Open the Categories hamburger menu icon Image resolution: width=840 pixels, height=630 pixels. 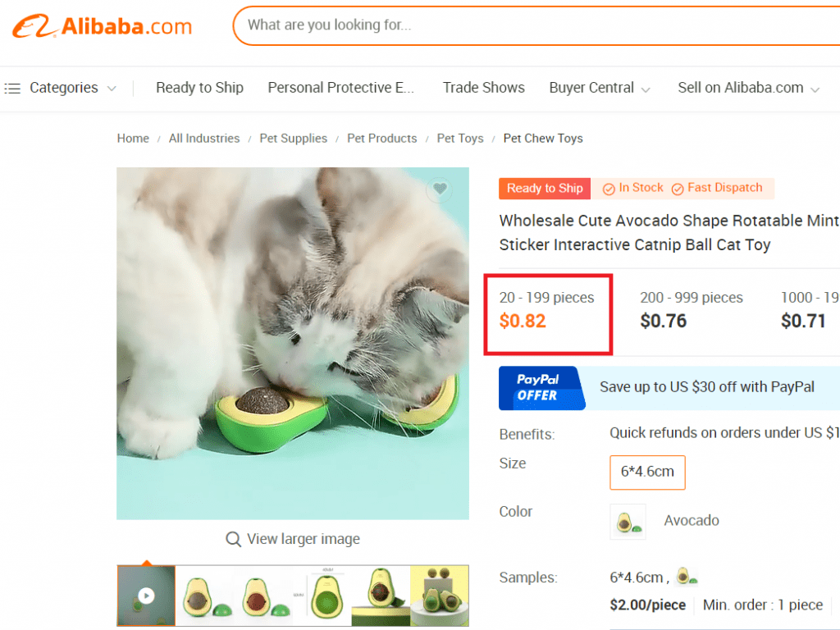tap(12, 88)
